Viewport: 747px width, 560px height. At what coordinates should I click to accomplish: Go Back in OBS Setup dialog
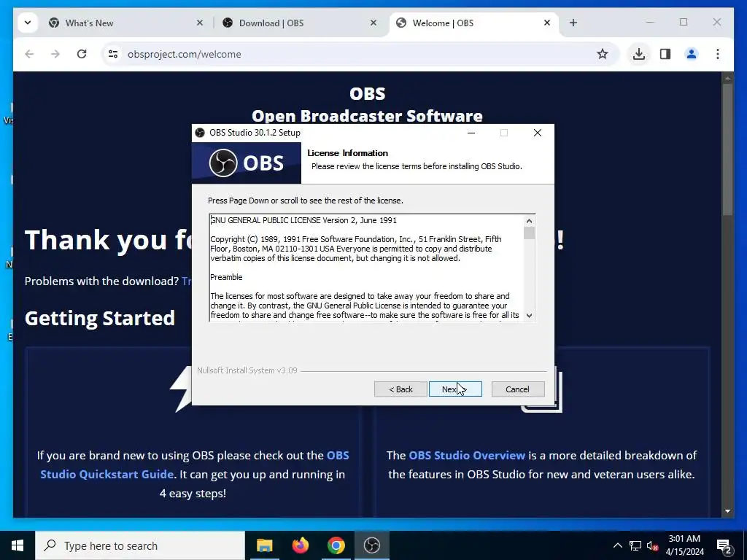click(400, 389)
